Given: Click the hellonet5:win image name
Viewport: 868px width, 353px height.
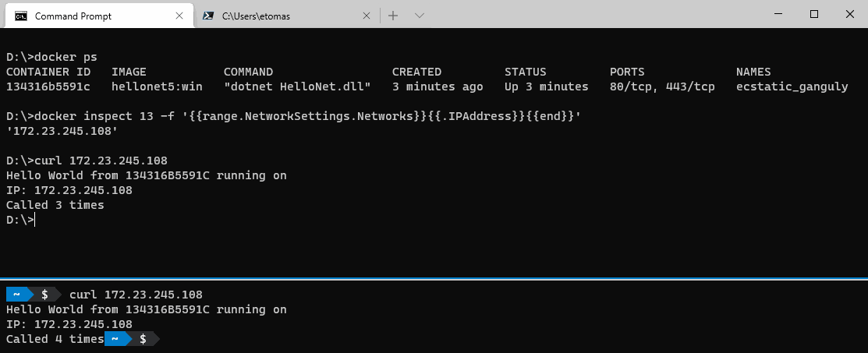Looking at the screenshot, I should click(x=157, y=86).
